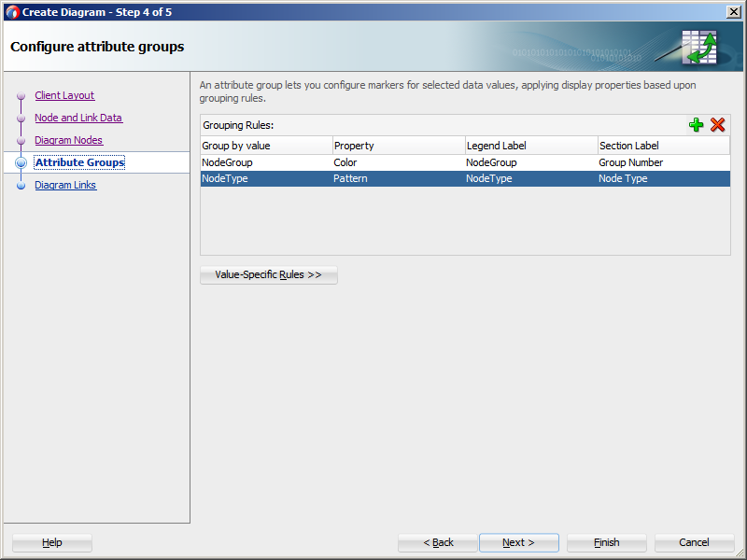Click the Property column header
The width and height of the screenshot is (747, 560).
399,146
